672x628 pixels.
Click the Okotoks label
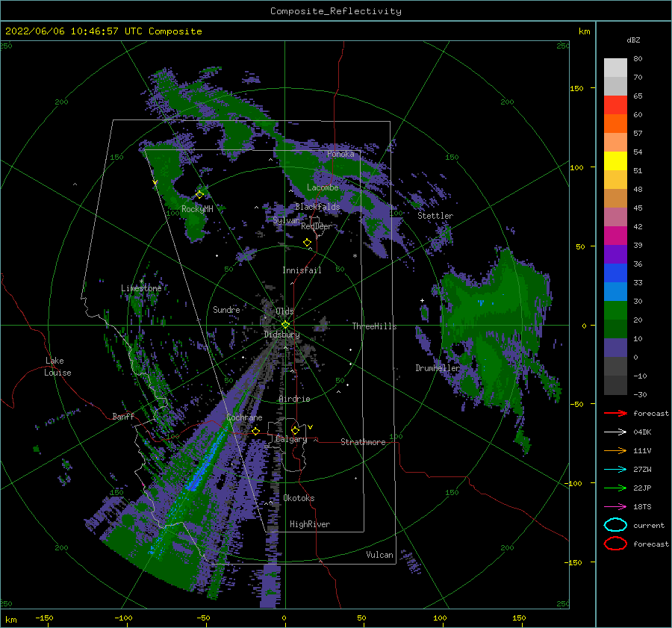point(299,498)
